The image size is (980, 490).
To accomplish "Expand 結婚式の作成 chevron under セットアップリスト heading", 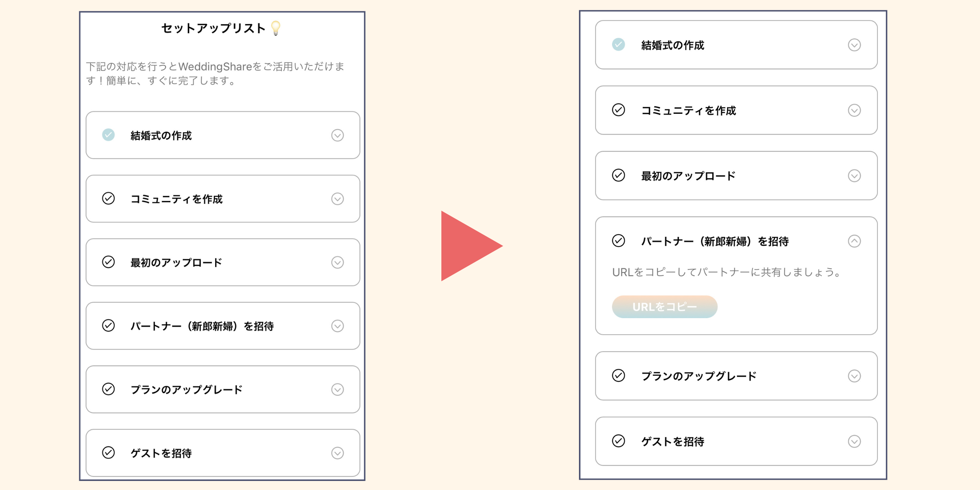I will click(337, 135).
